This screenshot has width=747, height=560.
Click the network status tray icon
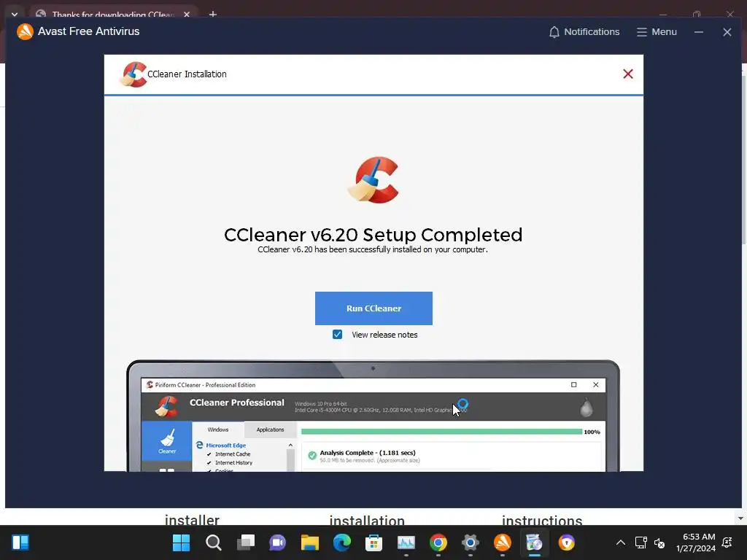(x=640, y=542)
